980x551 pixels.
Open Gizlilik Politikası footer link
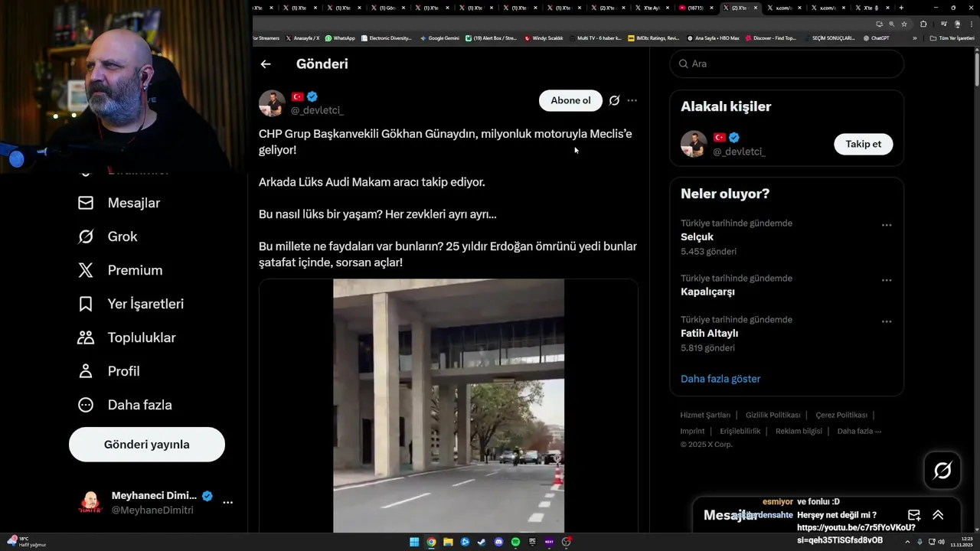point(773,415)
